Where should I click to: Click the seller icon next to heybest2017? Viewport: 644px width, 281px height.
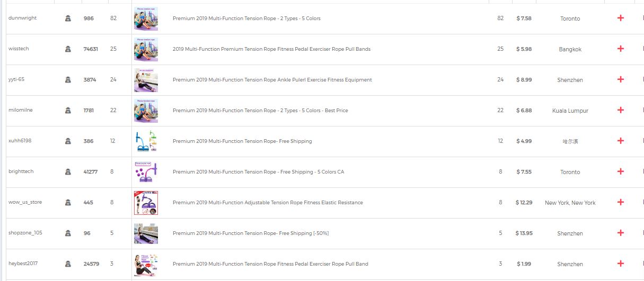[68, 264]
